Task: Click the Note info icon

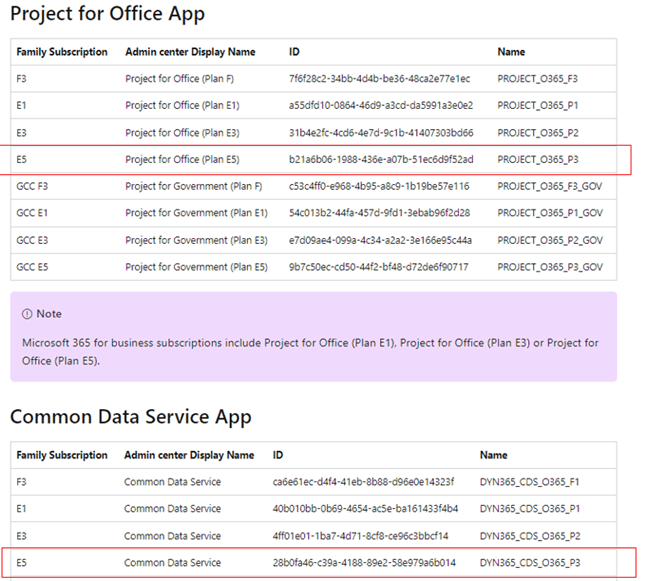Action: click(27, 314)
